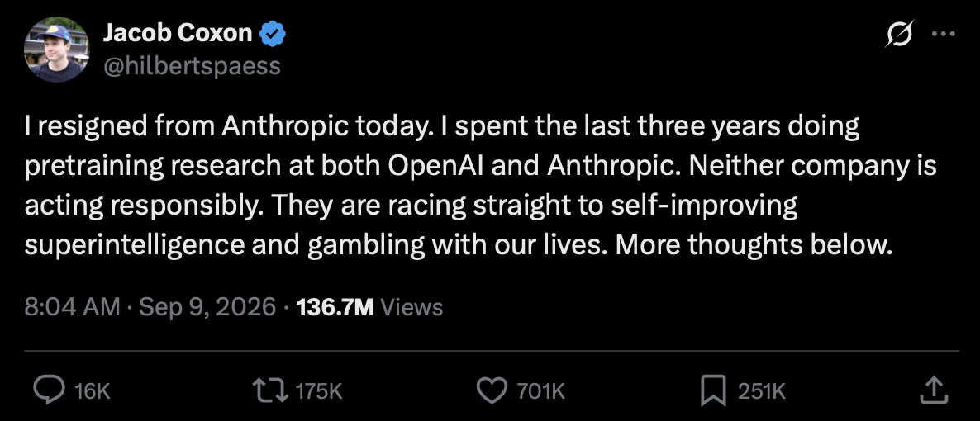Click the Jacob Coxon display name
The width and height of the screenshot is (980, 421).
(178, 33)
